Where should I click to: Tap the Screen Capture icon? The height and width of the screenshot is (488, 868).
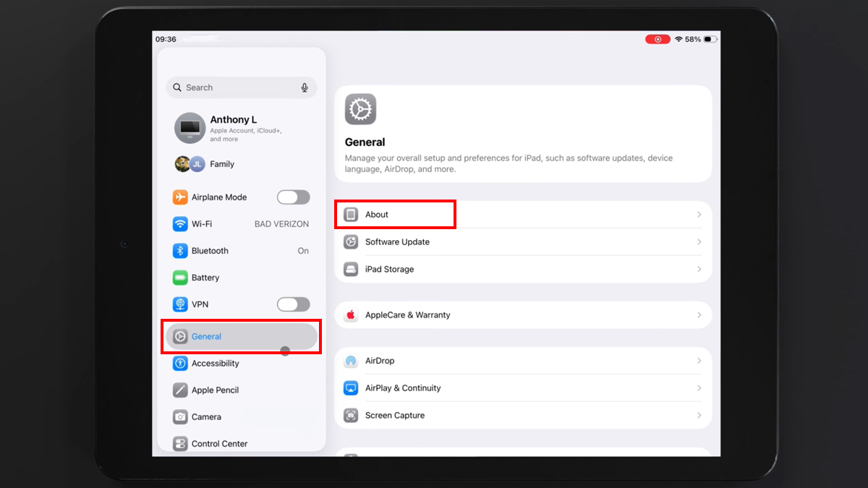click(x=351, y=416)
